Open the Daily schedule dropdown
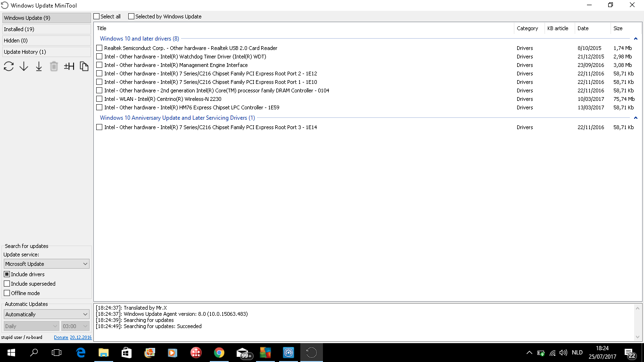This screenshot has width=644, height=362. 32,326
